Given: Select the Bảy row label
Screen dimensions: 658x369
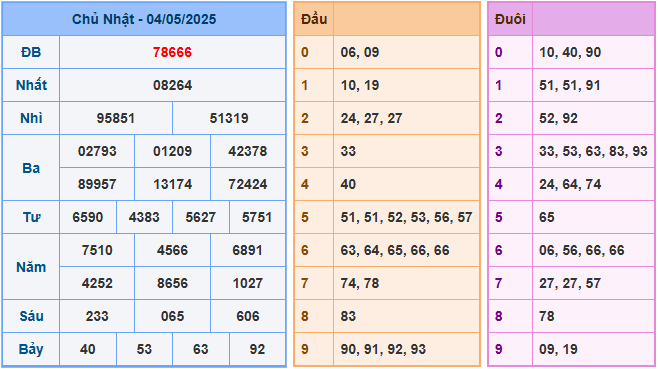Looking at the screenshot, I should point(31,350).
